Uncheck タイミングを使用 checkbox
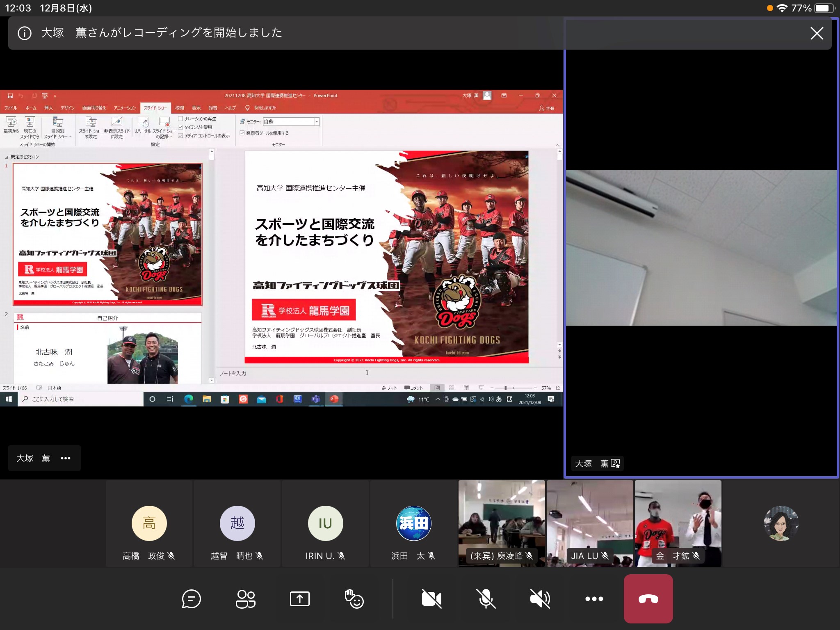 pyautogui.click(x=180, y=127)
